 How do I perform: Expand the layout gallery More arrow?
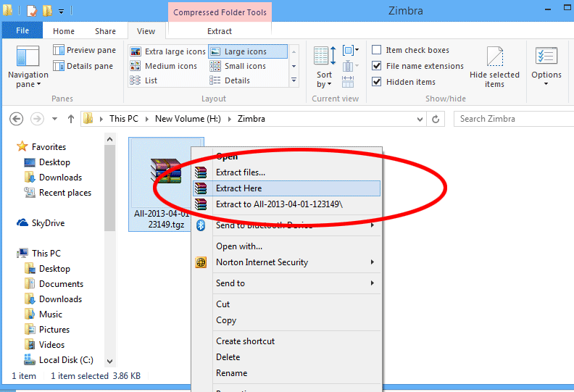(x=294, y=80)
